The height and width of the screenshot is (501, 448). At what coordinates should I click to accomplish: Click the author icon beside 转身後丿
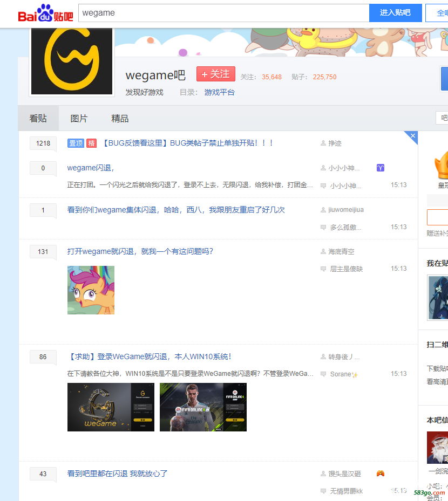pyautogui.click(x=323, y=357)
